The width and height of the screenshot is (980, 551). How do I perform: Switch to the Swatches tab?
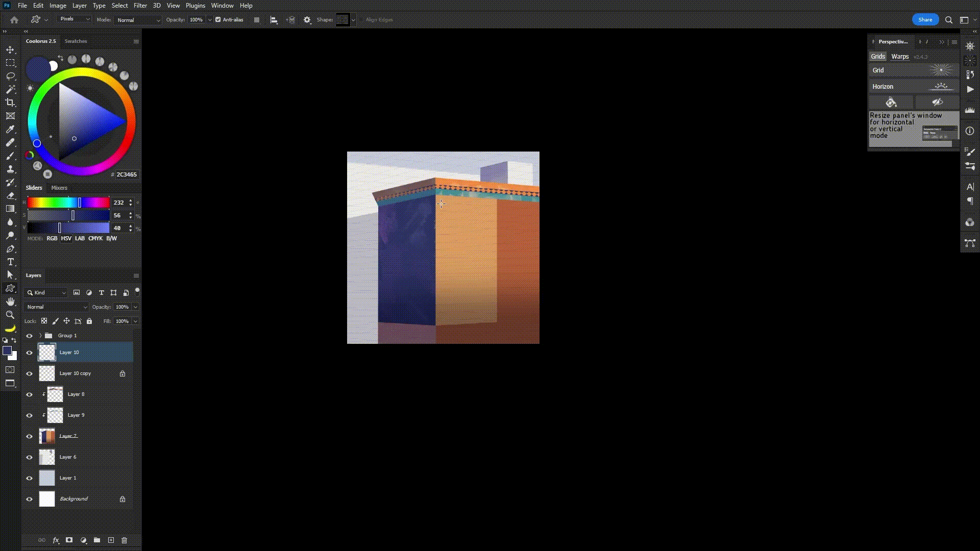[x=76, y=41]
